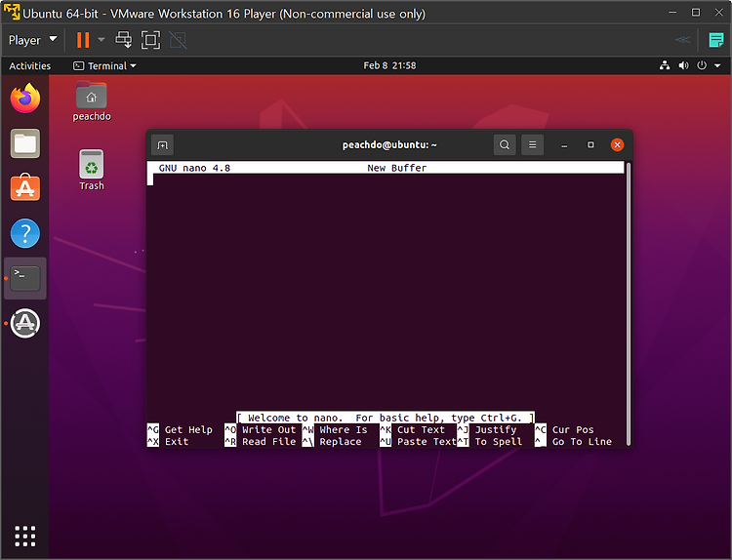Open Files from the Ubuntu dock
Image resolution: width=732 pixels, height=560 pixels.
pyautogui.click(x=25, y=143)
